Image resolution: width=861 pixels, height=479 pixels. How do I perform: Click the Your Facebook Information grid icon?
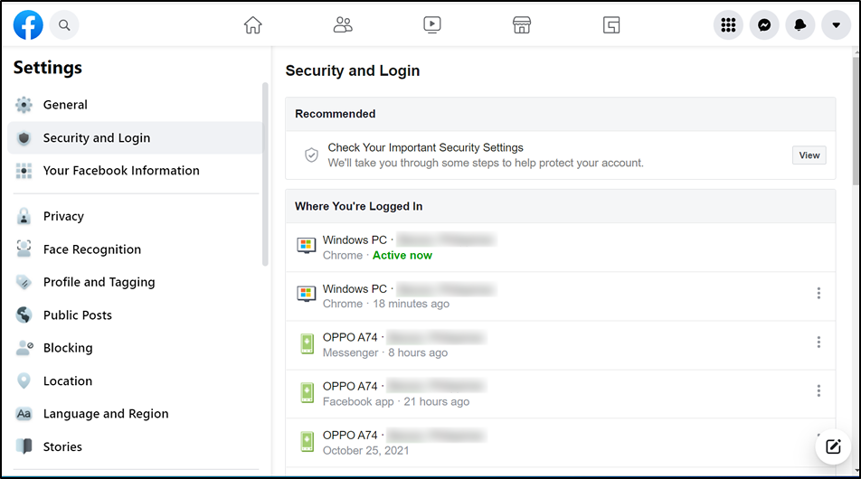(24, 171)
